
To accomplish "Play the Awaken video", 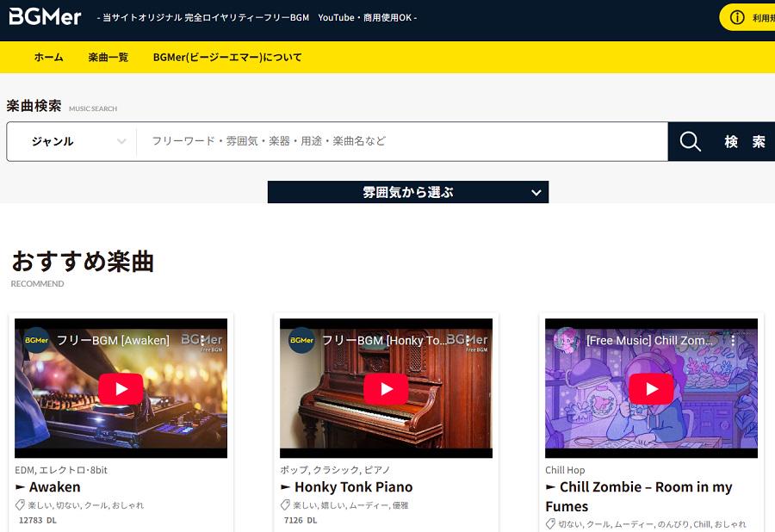I will coord(121,387).
